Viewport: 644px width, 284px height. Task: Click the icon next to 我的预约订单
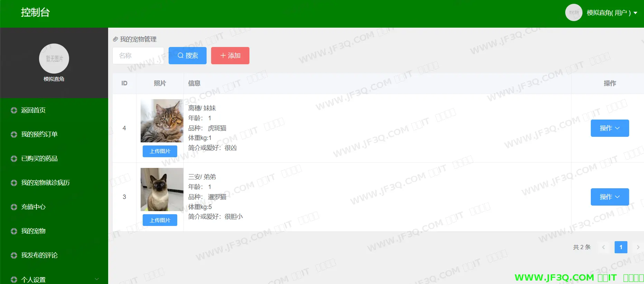(x=14, y=134)
